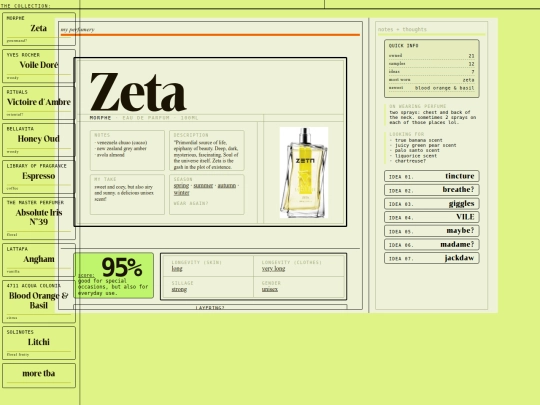The image size is (540, 405).
Task: Open the Absolute Iris N°39 card
Action: pos(39,218)
